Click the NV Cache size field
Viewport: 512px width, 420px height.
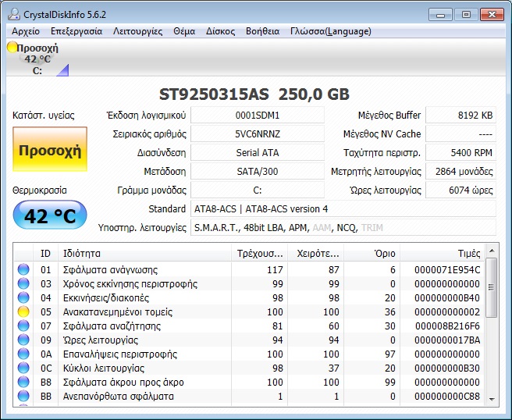pos(460,134)
